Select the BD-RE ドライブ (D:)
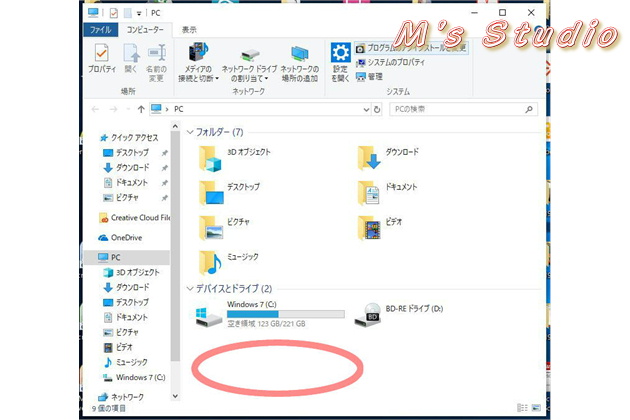This screenshot has height=420, width=630. point(399,314)
